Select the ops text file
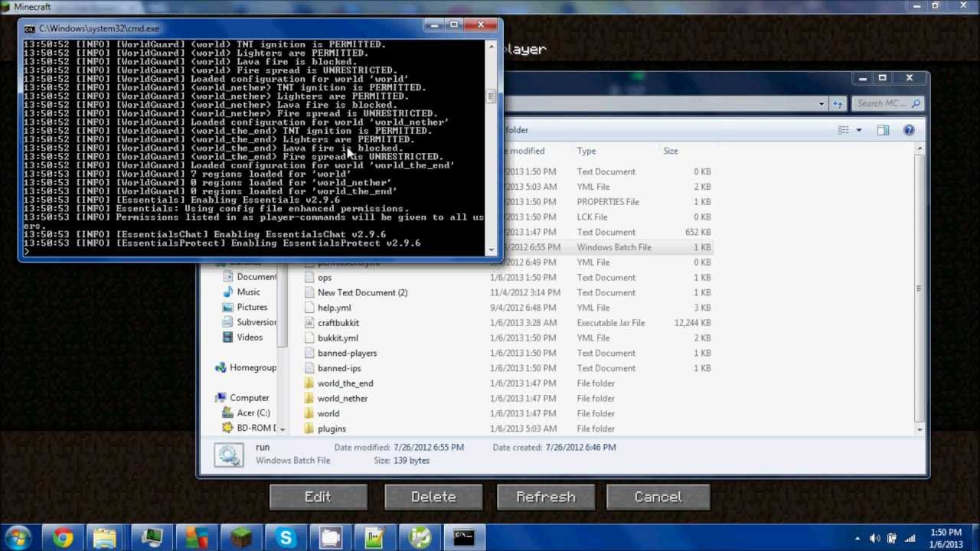The image size is (980, 551). click(x=325, y=278)
